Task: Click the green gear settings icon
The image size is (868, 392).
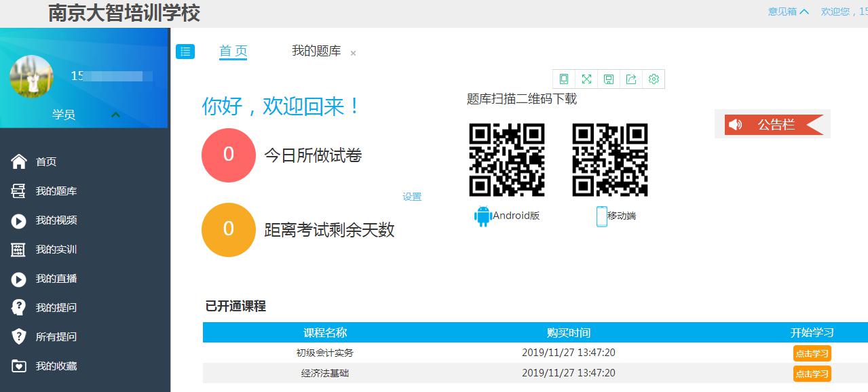Action: coord(654,79)
